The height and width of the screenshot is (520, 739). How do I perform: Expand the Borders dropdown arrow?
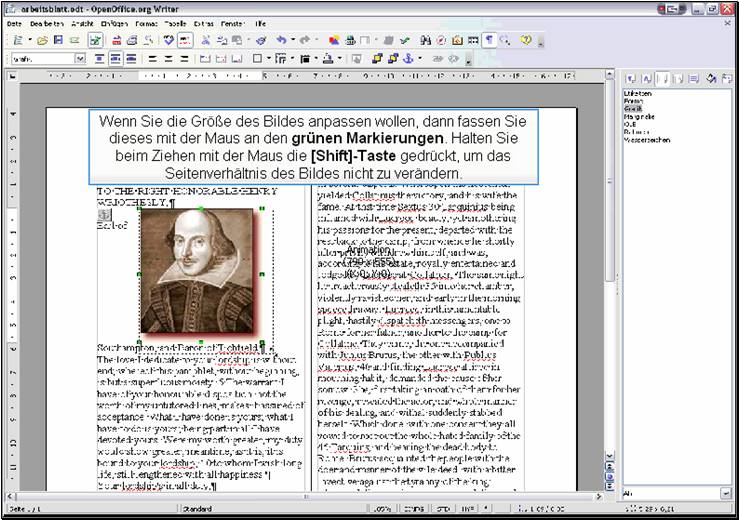tap(268, 59)
